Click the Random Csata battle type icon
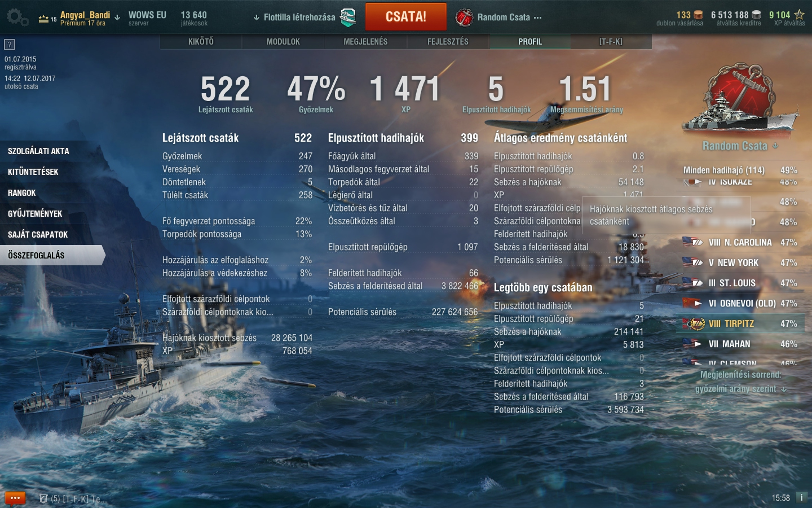 tap(464, 17)
